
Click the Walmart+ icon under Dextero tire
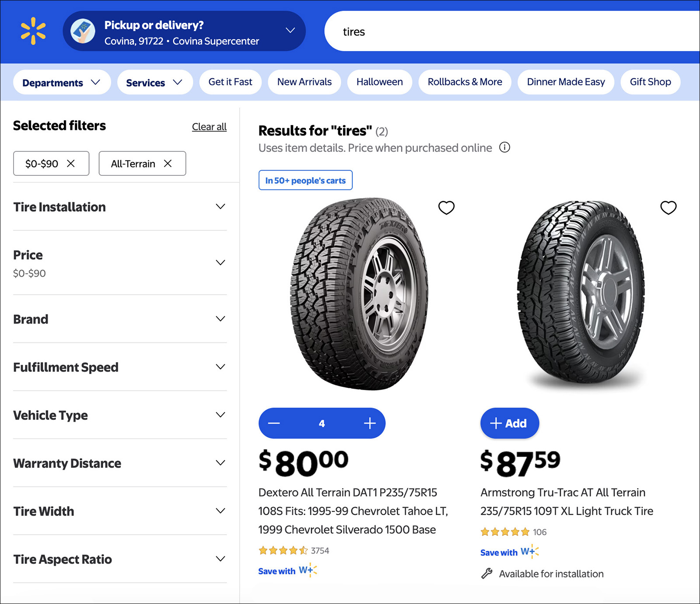308,570
